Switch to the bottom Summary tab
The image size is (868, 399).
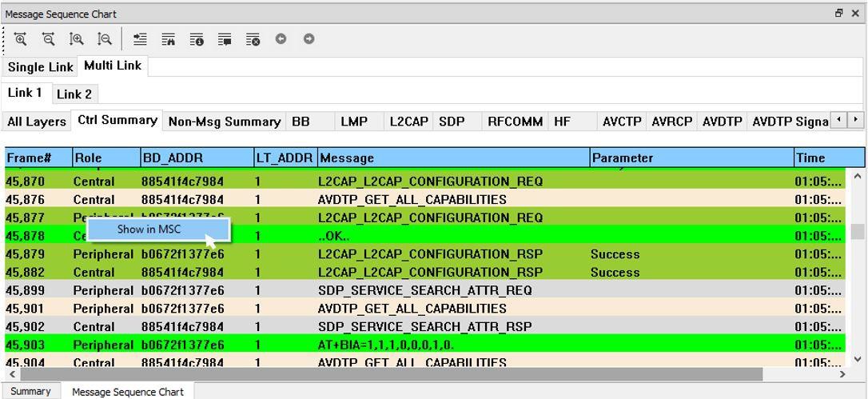30,391
